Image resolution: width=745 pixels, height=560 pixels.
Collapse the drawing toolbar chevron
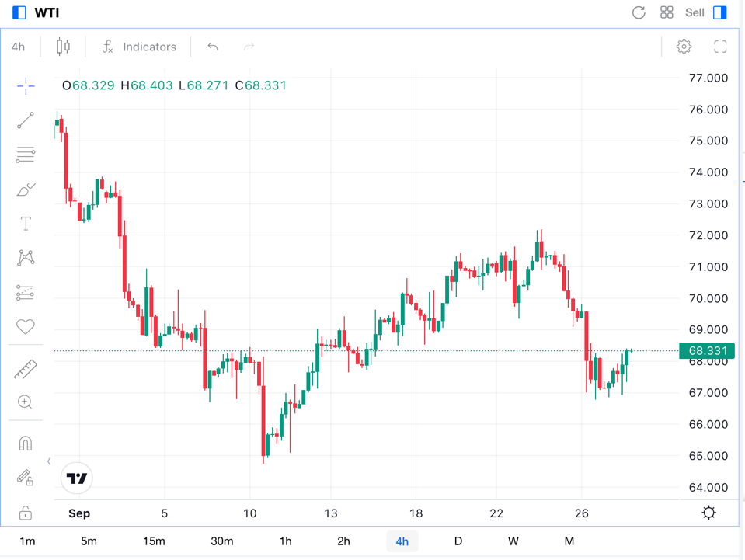pos(49,461)
